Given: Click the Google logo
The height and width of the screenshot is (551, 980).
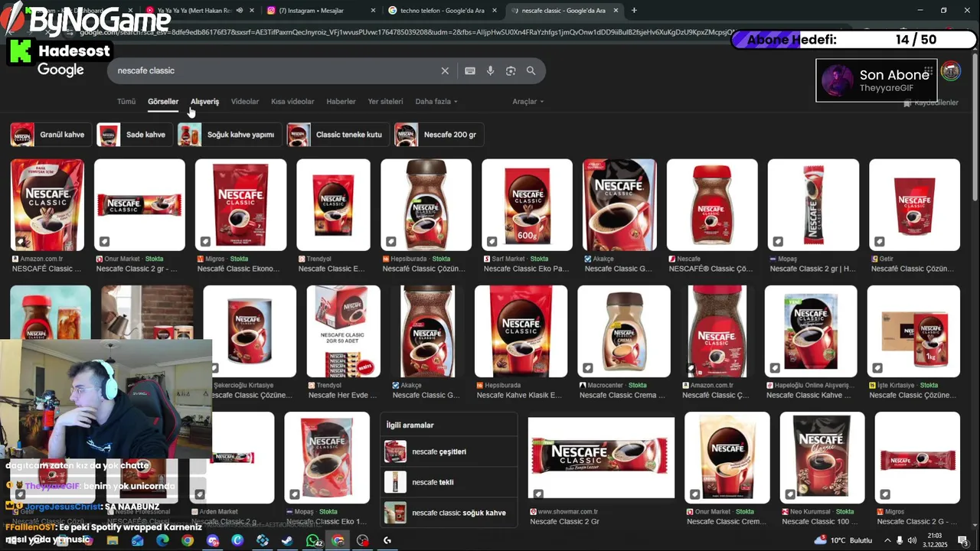Looking at the screenshot, I should pyautogui.click(x=60, y=70).
